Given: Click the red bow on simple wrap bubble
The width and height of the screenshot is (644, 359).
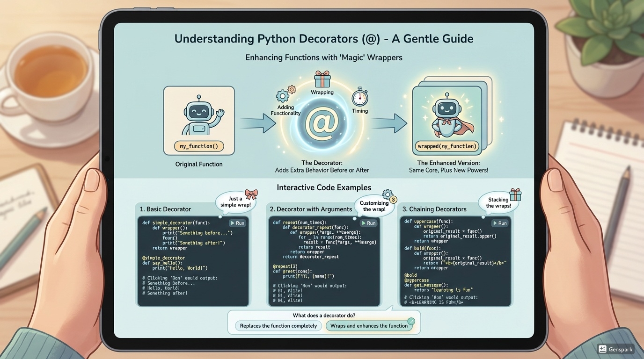Looking at the screenshot, I should tap(251, 194).
